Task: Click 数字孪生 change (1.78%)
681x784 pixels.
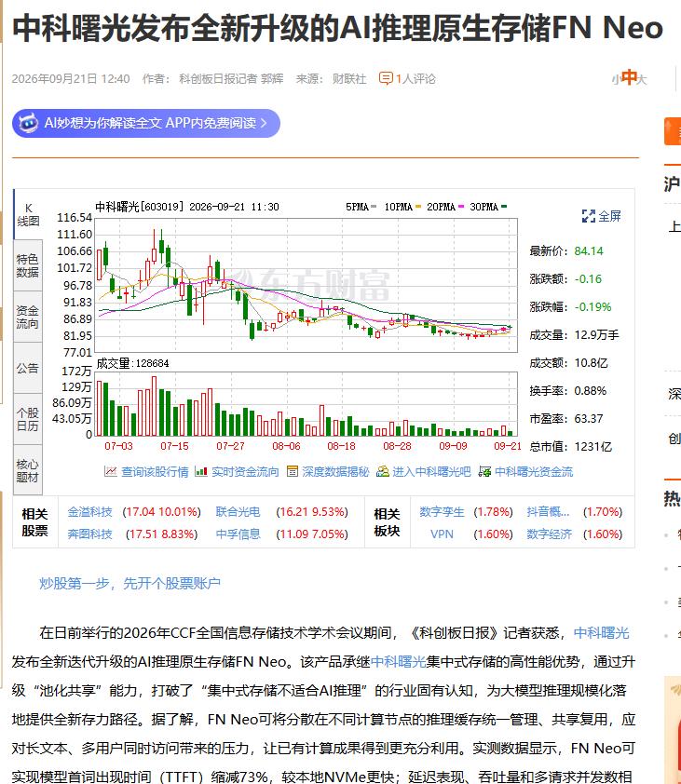Action: [493, 511]
